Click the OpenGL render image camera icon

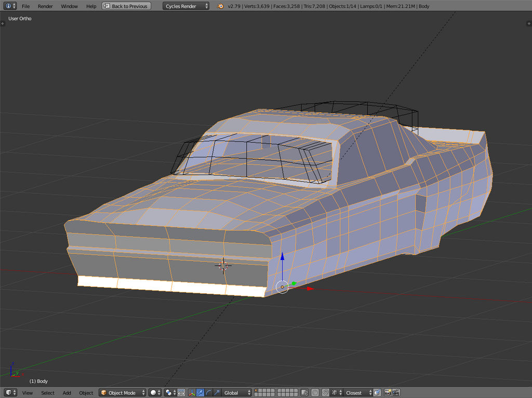[388, 393]
